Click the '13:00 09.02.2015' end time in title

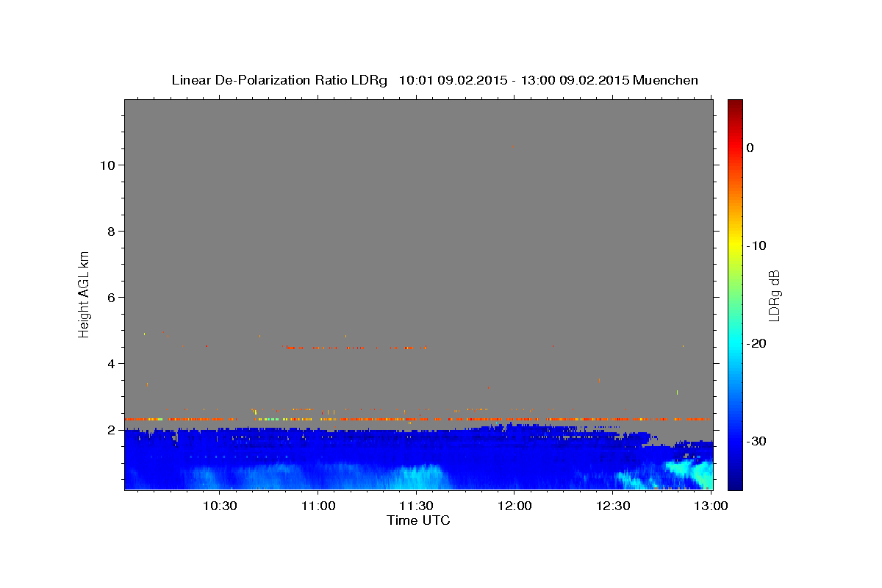click(x=573, y=80)
